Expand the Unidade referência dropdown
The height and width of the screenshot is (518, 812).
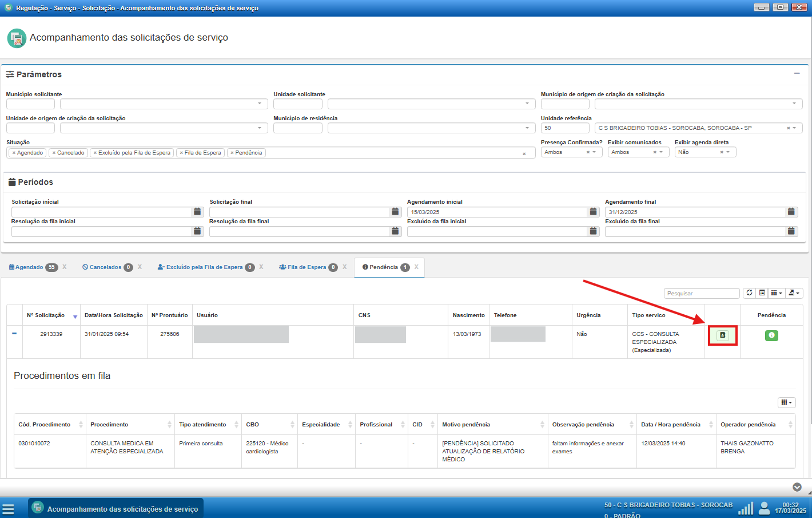coord(794,128)
